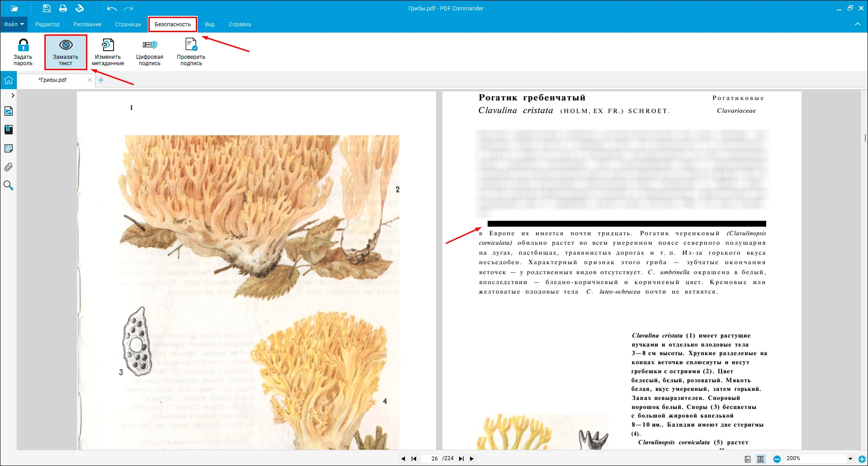Switch to single page view mode
The width and height of the screenshot is (868, 466).
tap(748, 459)
